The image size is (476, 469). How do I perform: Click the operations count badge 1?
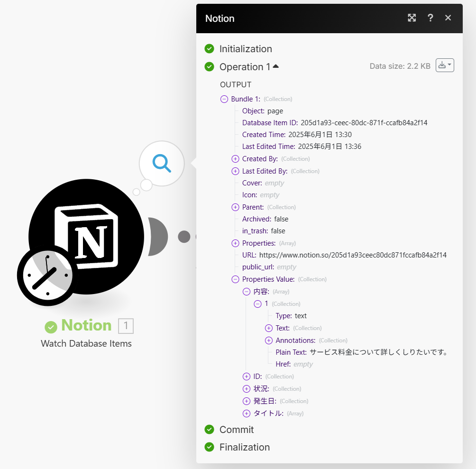point(126,326)
